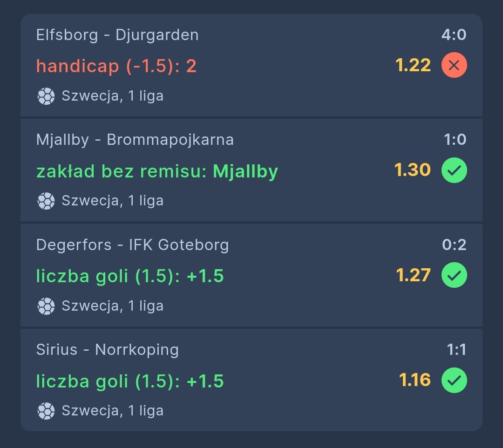Click the green checkmark for Degerfors bet
503x448 pixels.
pyautogui.click(x=454, y=275)
